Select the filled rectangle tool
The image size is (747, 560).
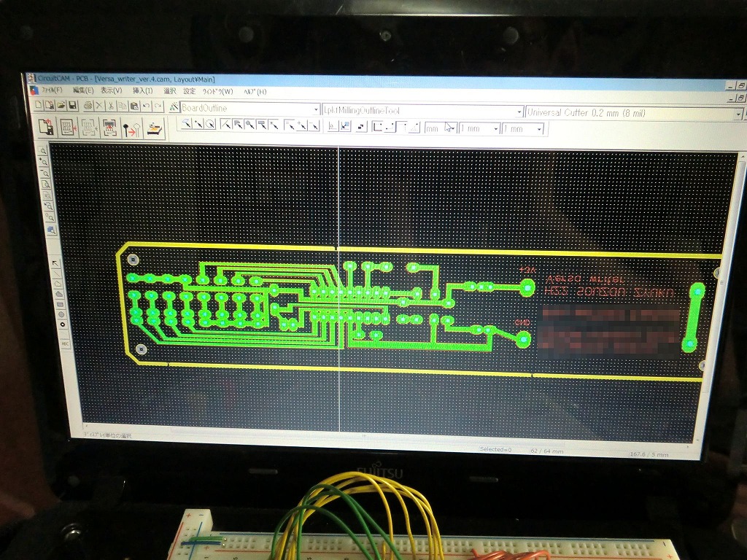click(61, 304)
